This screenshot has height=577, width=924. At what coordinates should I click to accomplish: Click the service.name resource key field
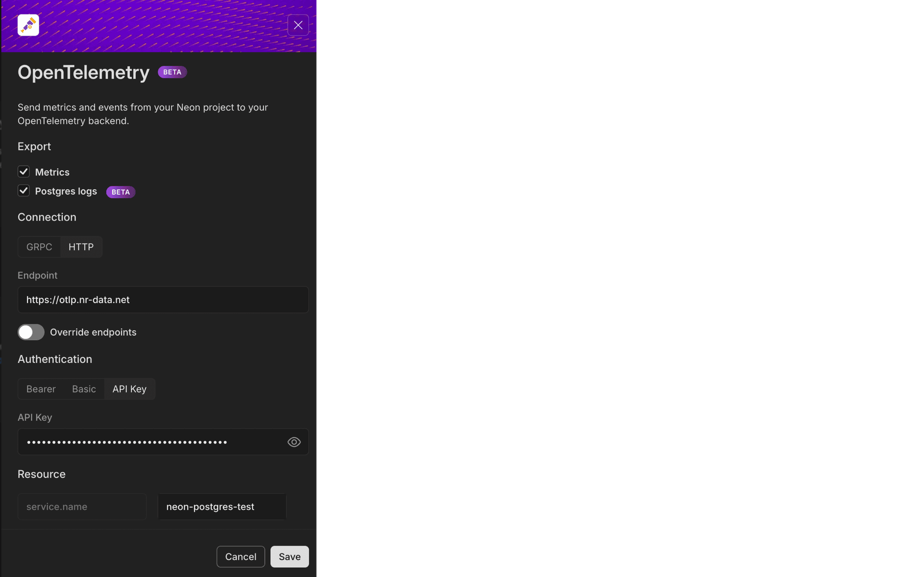82,507
